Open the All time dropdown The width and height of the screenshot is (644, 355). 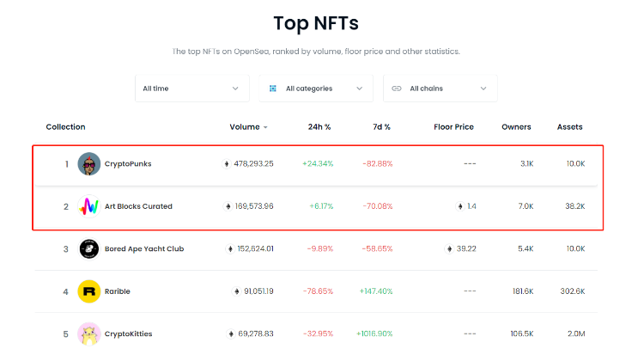click(191, 89)
